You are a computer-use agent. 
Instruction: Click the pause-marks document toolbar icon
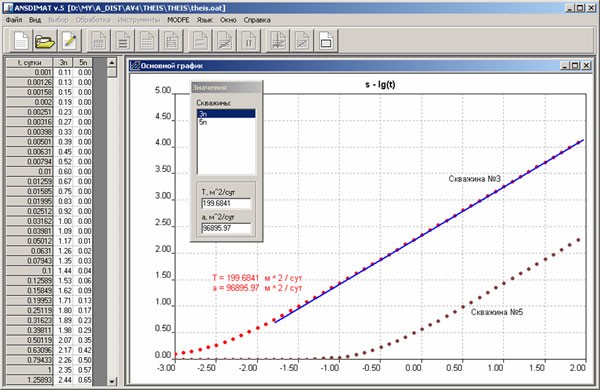(x=249, y=41)
